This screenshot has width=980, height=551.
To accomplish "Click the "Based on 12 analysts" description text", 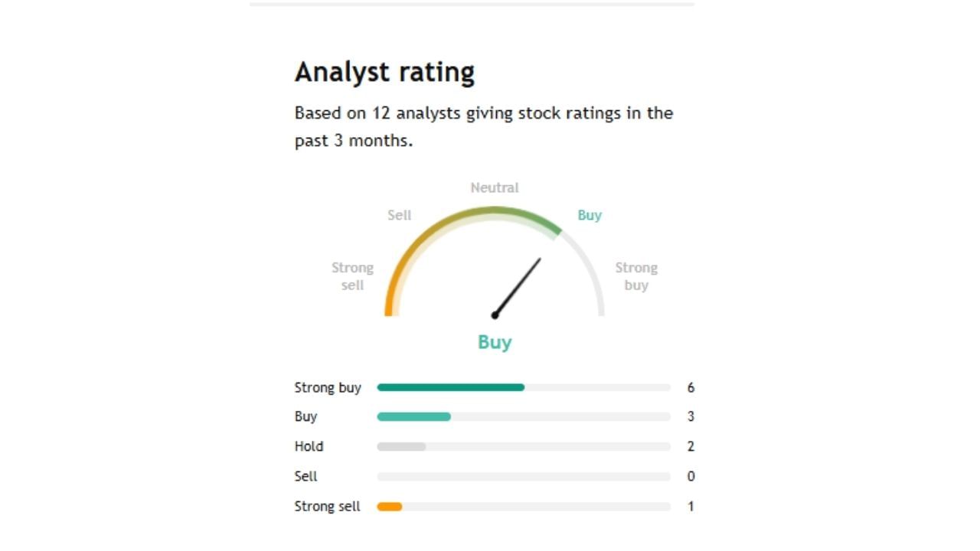I will pos(483,126).
